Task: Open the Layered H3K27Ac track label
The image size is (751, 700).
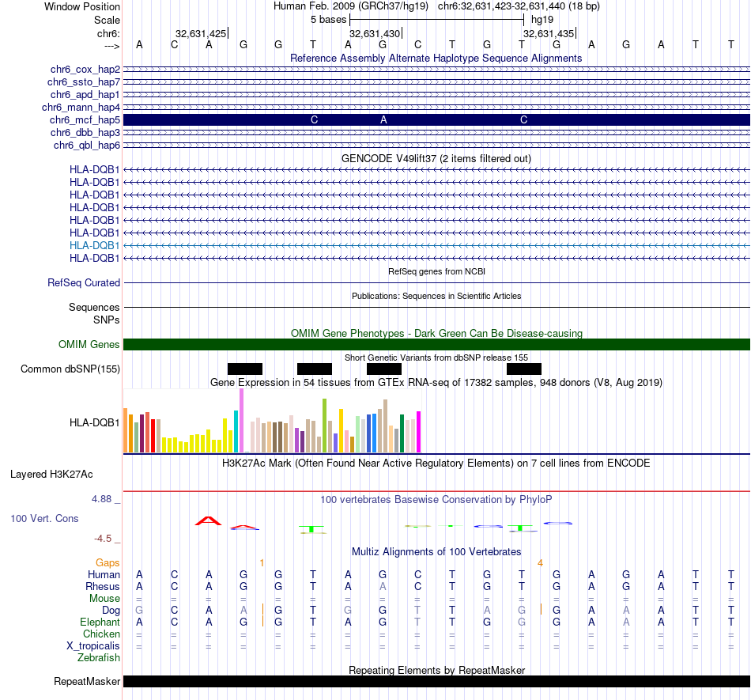Action: pos(51,475)
